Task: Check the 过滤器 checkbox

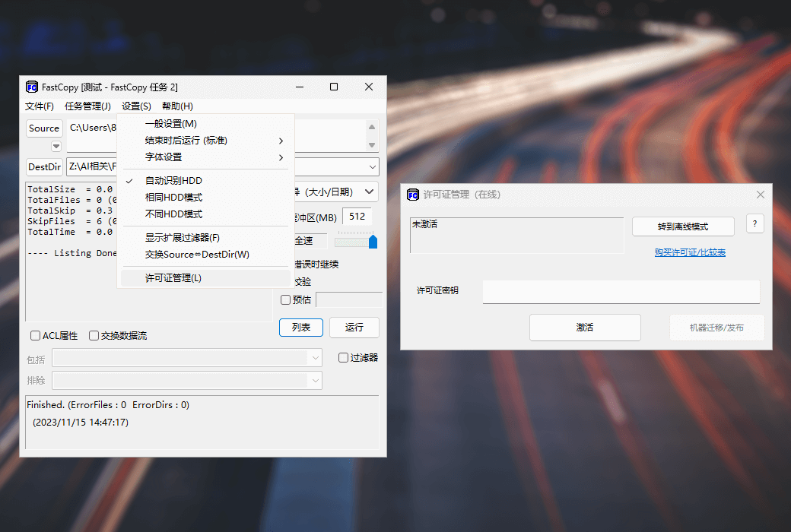Action: tap(344, 357)
